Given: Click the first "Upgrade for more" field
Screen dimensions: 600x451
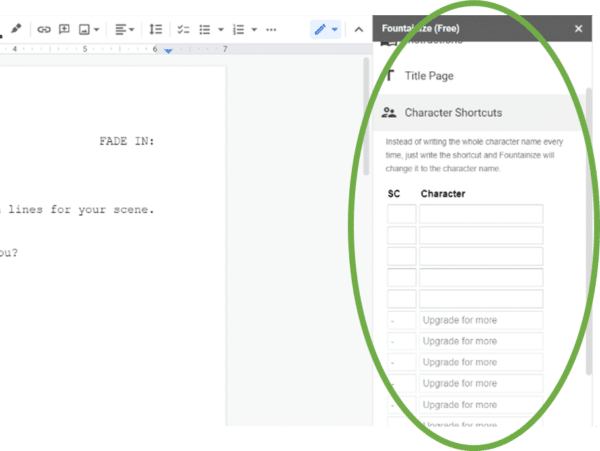Looking at the screenshot, I should 481,320.
